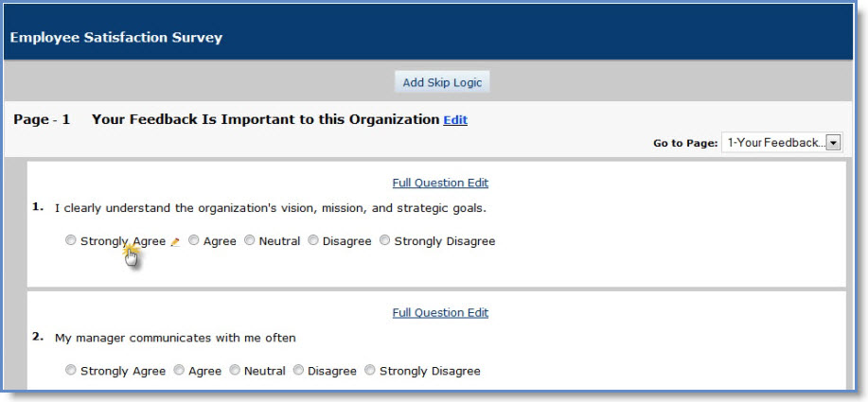Select Disagree for question 1

point(313,241)
